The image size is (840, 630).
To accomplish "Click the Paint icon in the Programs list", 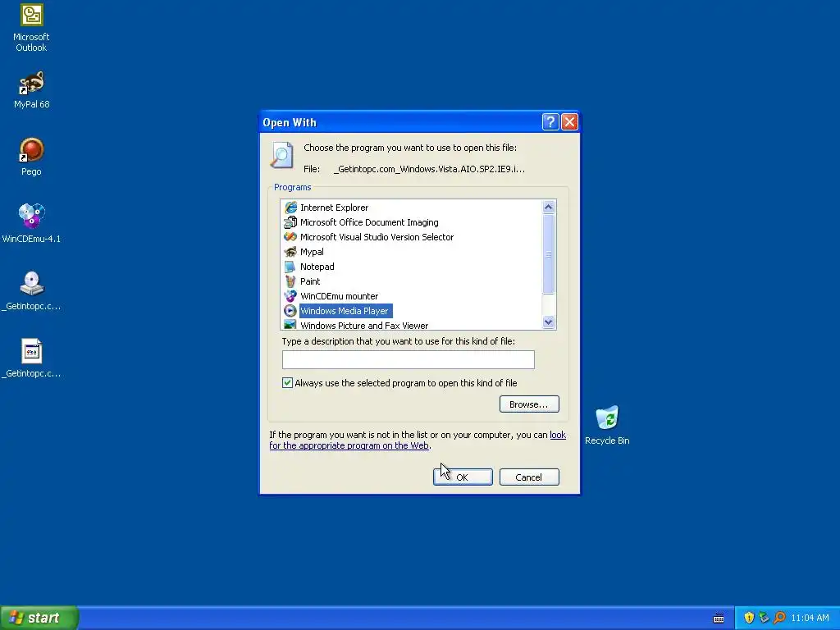I will pyautogui.click(x=290, y=281).
